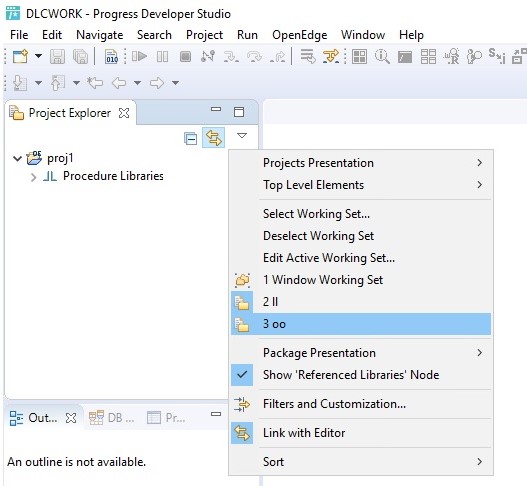
Task: Open the Top Level Elements submenu
Action: click(361, 185)
